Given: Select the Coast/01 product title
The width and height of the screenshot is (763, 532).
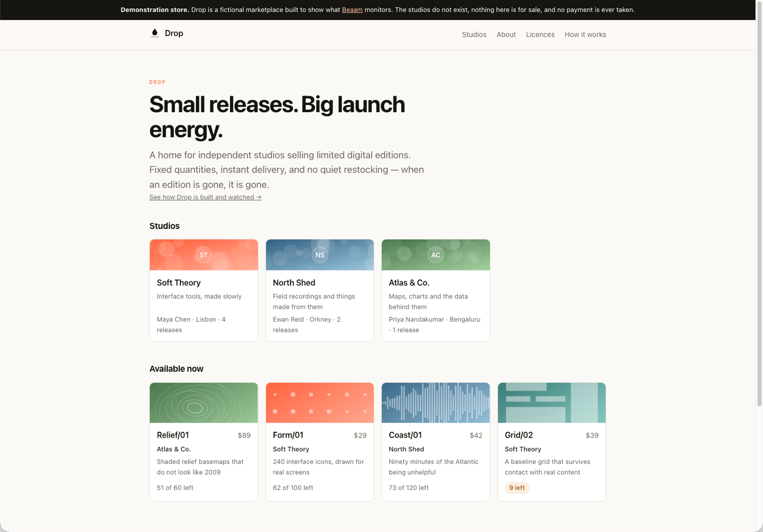Looking at the screenshot, I should [405, 435].
